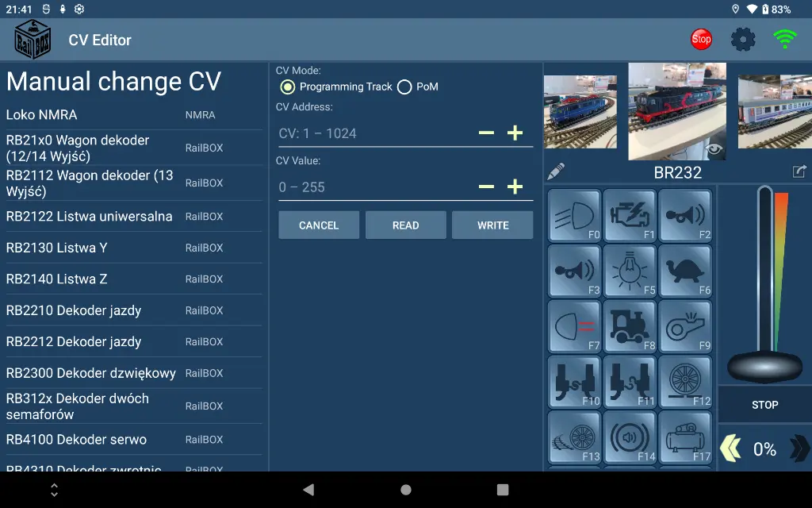Screen dimensions: 812x508
Task: Tap the green Wi-Fi connection icon
Action: [x=784, y=39]
